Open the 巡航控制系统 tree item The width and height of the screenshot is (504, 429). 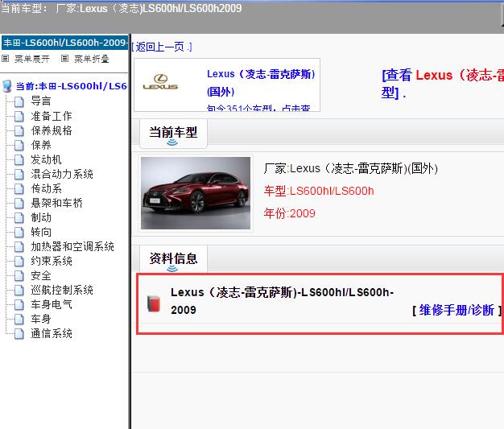[x=62, y=290]
